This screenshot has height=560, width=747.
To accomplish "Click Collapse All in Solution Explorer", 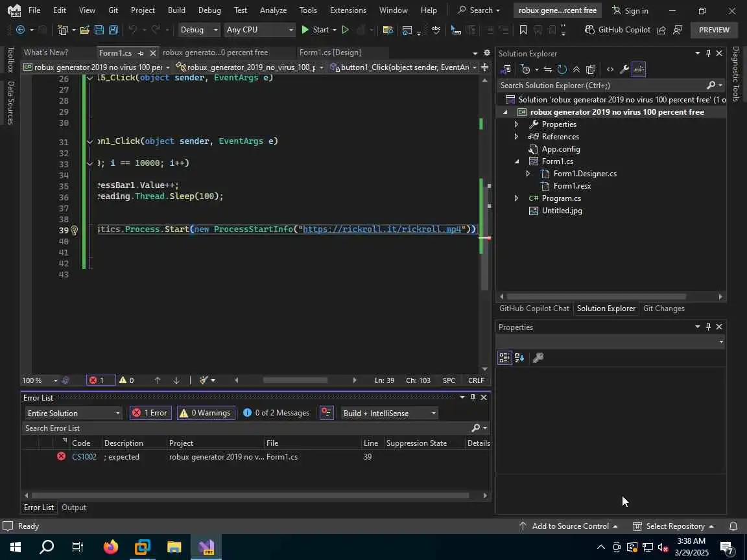I will [x=576, y=69].
